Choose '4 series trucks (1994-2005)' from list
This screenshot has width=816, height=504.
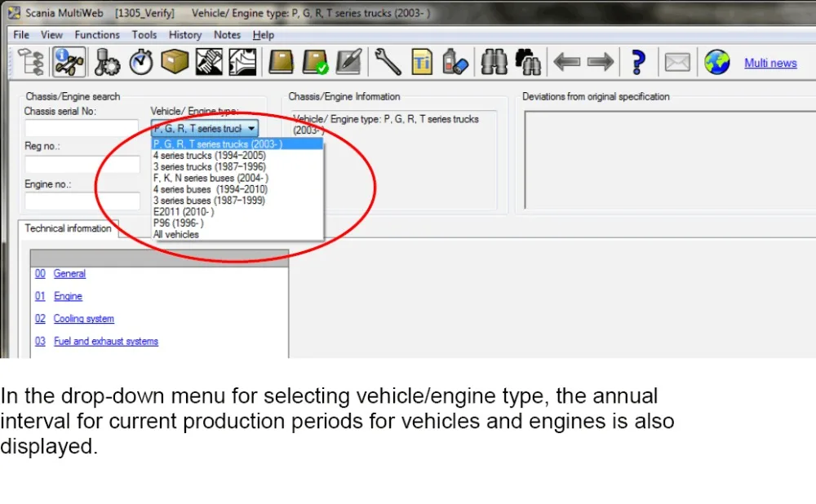pos(237,156)
